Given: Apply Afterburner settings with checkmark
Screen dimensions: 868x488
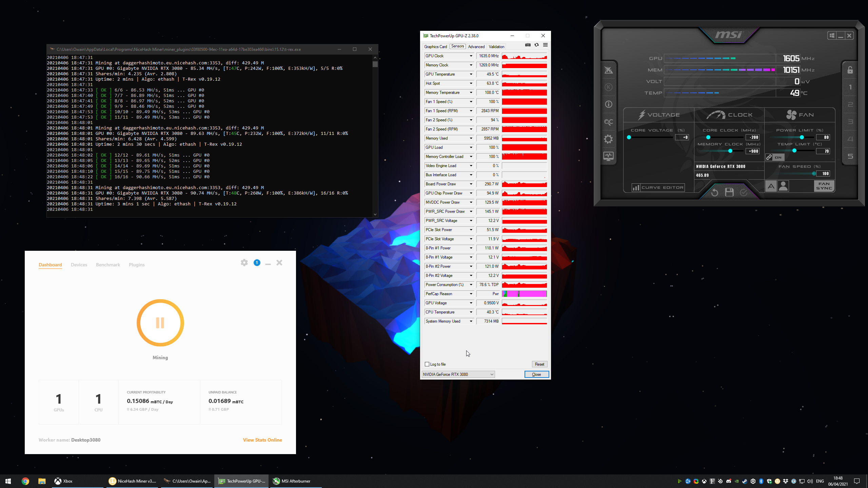Looking at the screenshot, I should pos(744,192).
